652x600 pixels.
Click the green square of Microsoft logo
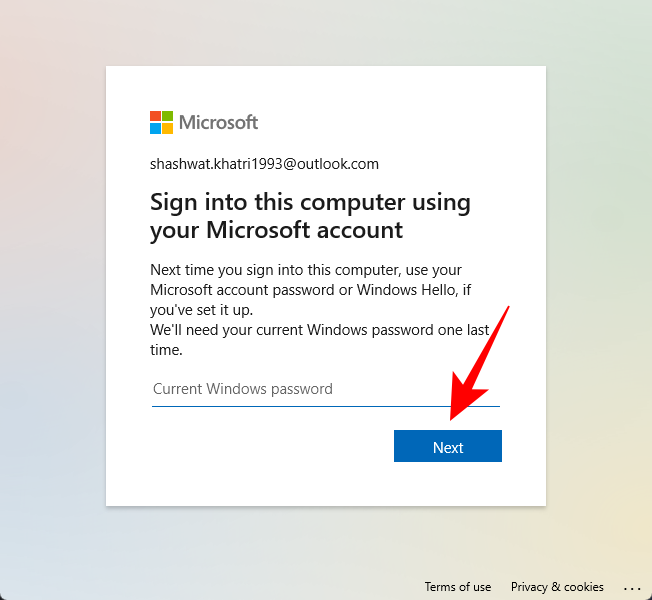[168, 116]
